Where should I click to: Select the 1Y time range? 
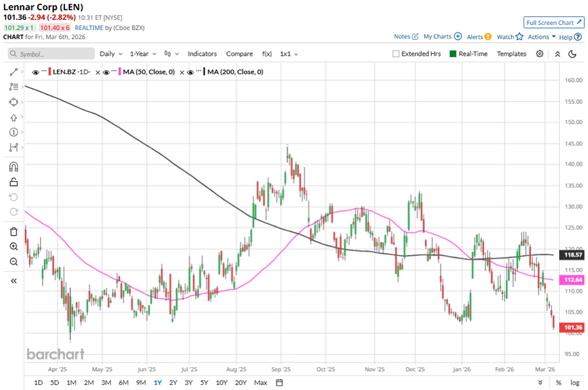coord(158,382)
